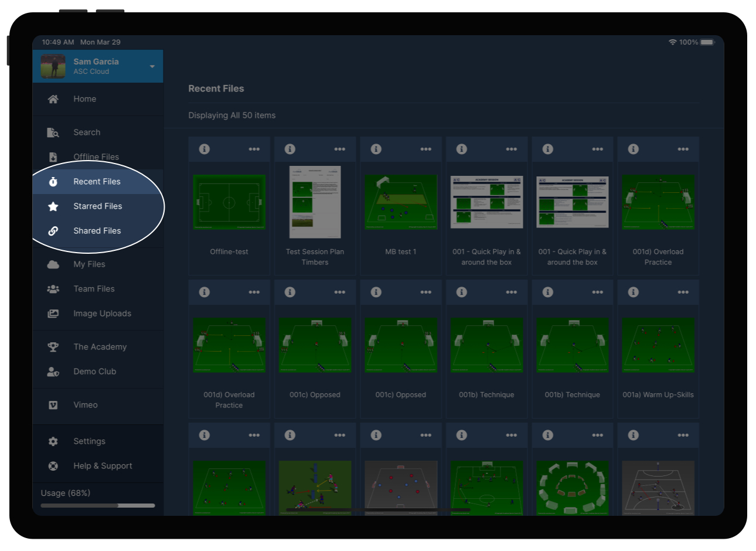
Task: Open more options for MB test 1
Action: 426,149
